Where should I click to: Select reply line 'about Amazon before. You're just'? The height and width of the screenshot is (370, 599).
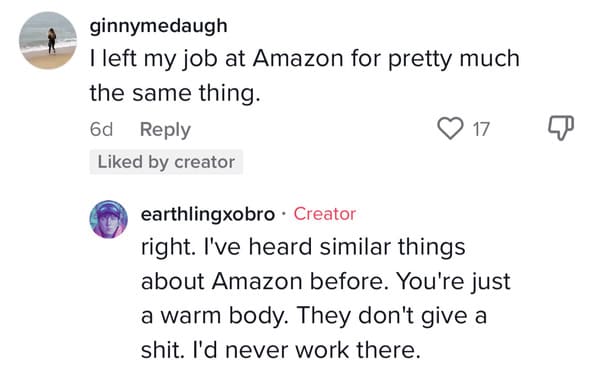[x=325, y=281]
